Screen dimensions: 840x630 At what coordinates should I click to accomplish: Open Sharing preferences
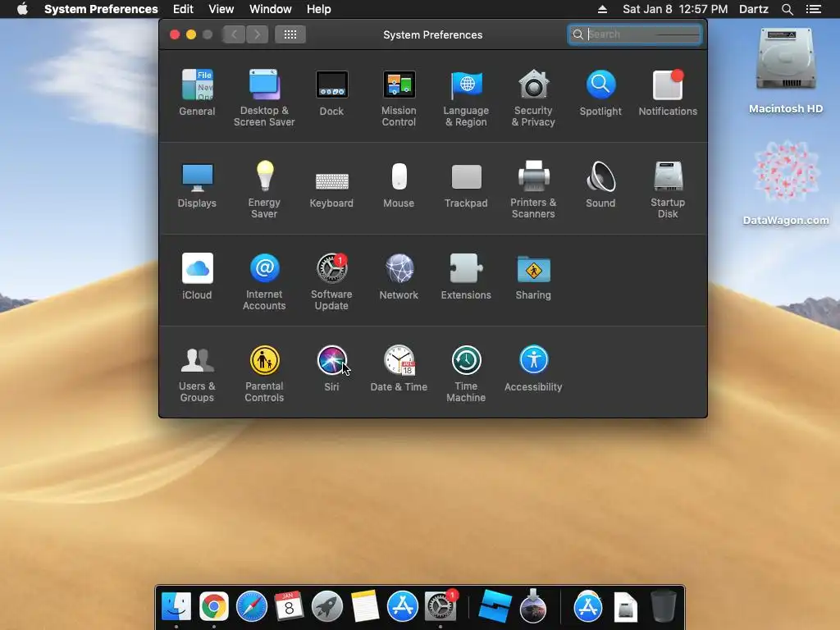(x=533, y=276)
